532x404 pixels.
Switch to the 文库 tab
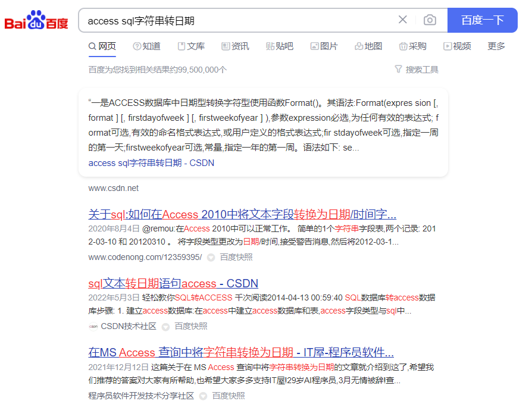click(x=192, y=46)
